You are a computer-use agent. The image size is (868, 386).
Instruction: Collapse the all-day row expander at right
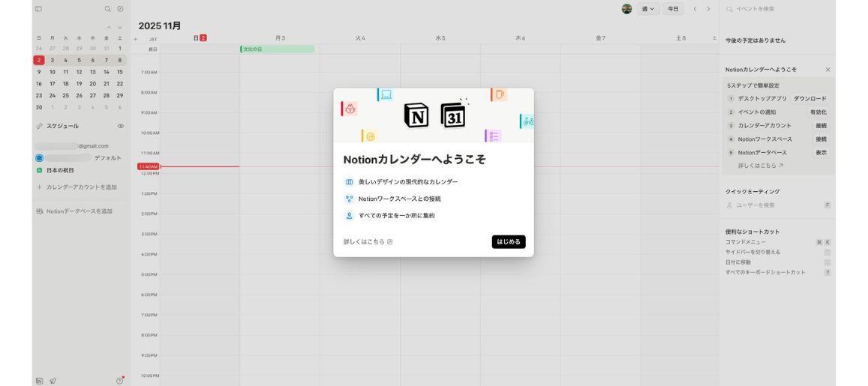point(714,39)
